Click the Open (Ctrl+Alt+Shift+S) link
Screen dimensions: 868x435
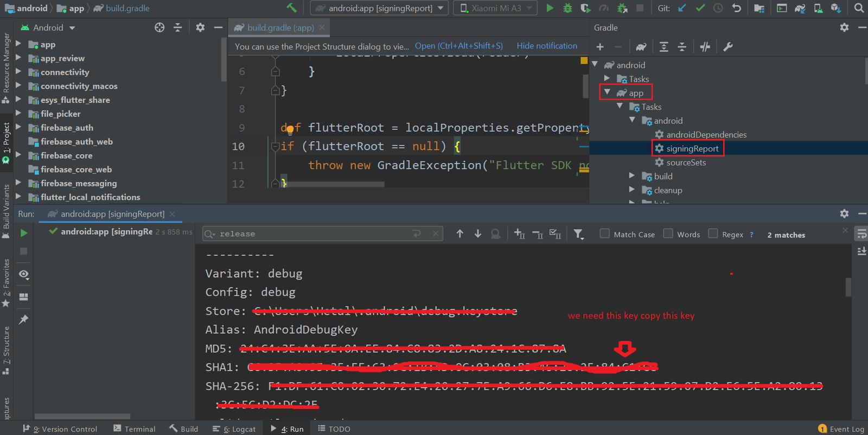click(x=458, y=46)
